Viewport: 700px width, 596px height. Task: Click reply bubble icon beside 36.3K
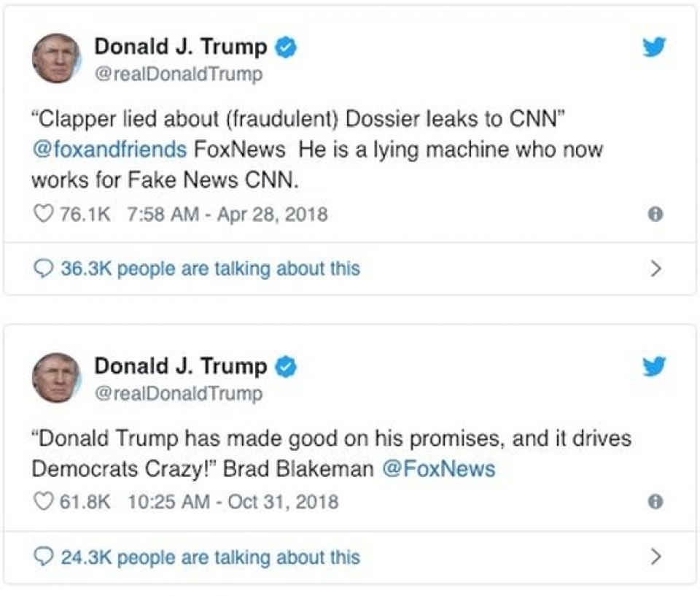(44, 268)
